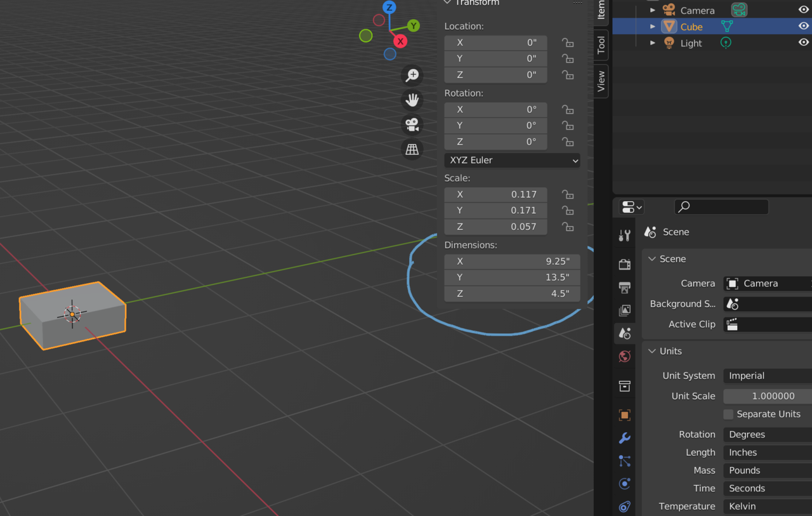Open the Mass dropdown showing Pounds

tap(768, 470)
